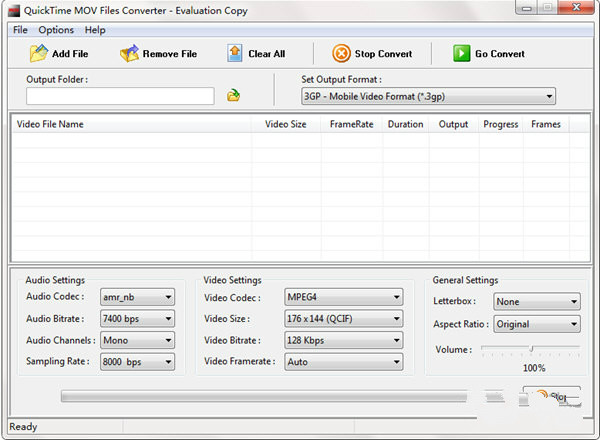Click the orange Stop Convert icon
This screenshot has width=600, height=440.
[341, 54]
